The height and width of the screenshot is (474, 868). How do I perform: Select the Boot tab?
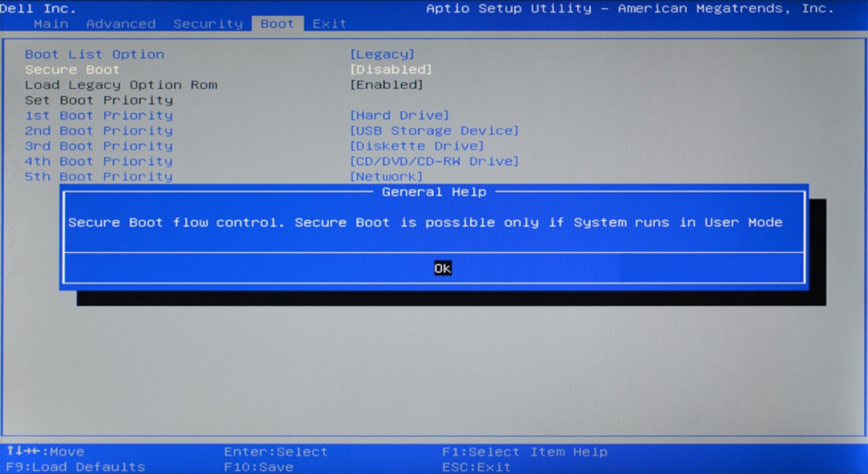pos(277,24)
